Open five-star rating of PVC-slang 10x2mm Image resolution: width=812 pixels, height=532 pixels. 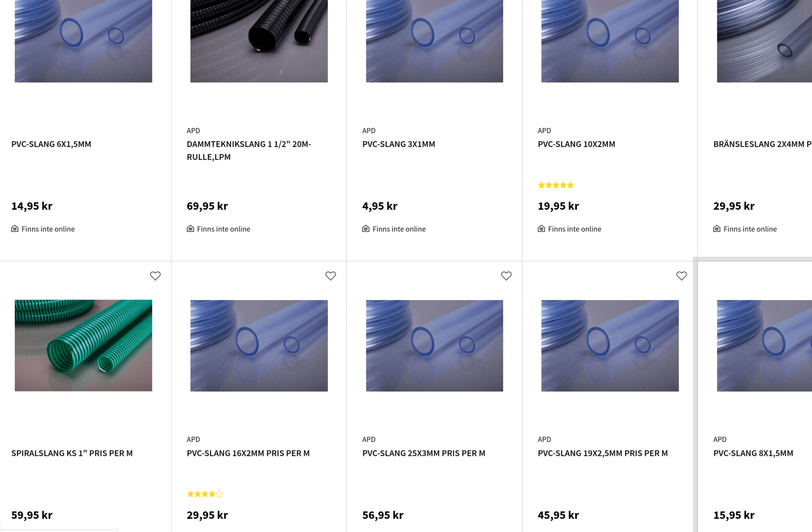click(x=555, y=185)
